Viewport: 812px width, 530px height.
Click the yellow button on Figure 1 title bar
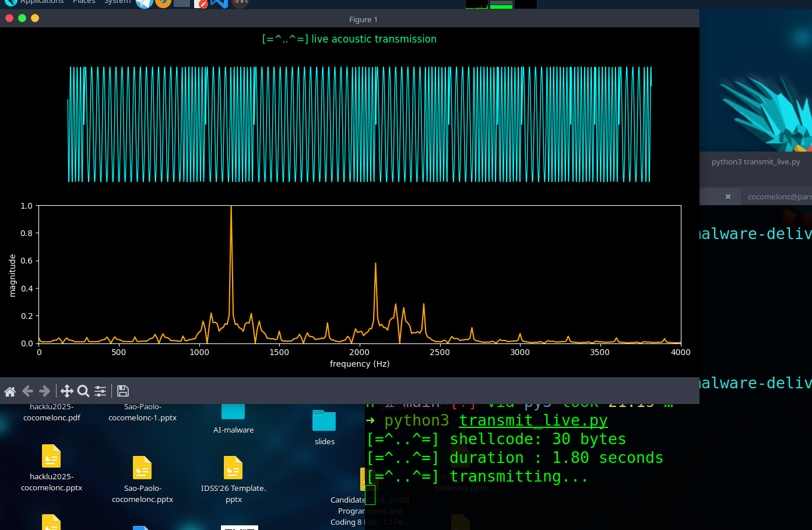[x=35, y=18]
